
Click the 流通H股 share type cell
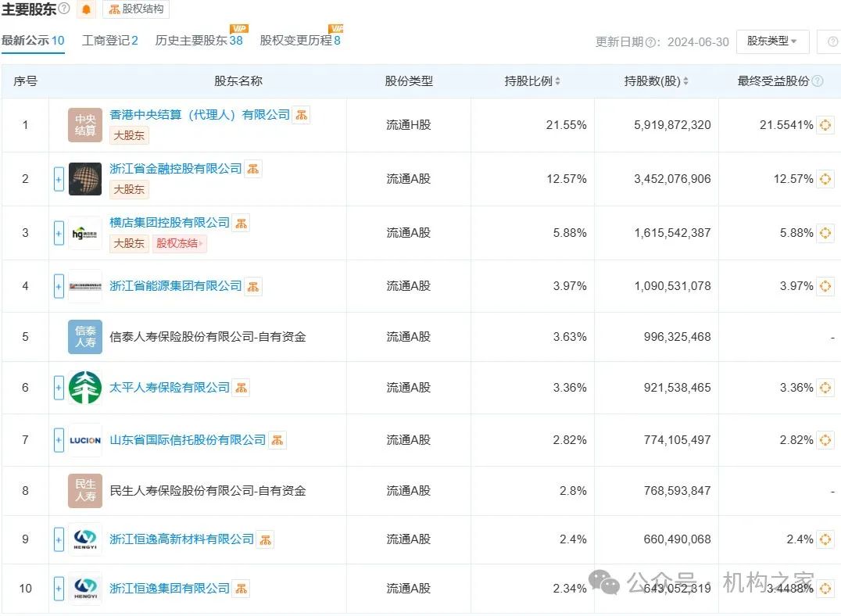(409, 125)
